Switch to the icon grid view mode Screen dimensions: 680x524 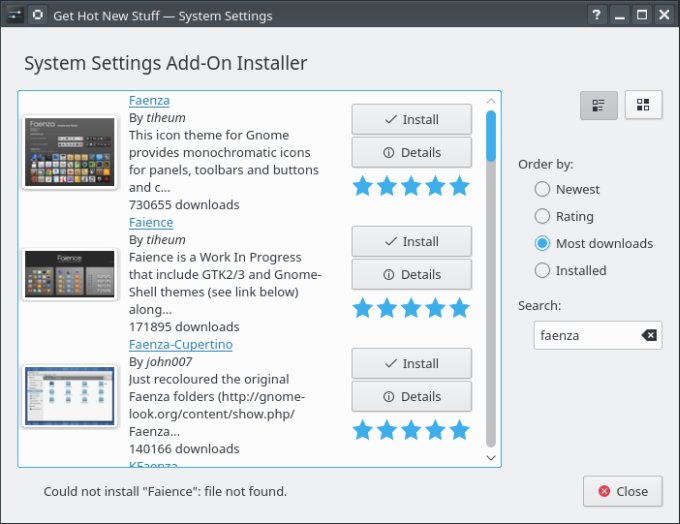(x=643, y=105)
